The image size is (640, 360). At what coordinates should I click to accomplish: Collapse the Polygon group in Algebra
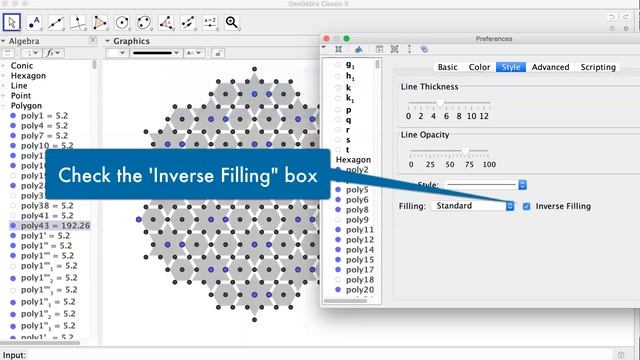pyautogui.click(x=3, y=106)
